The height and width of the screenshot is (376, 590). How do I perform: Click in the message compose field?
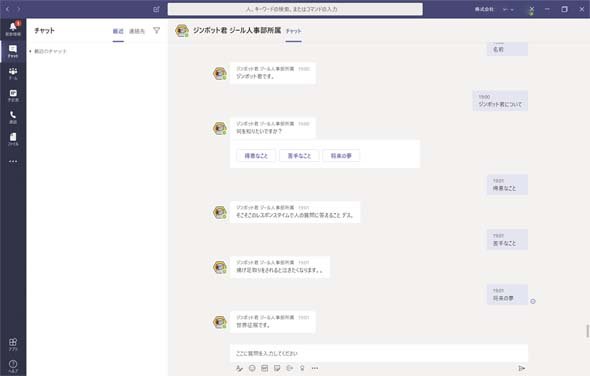pyautogui.click(x=379, y=353)
